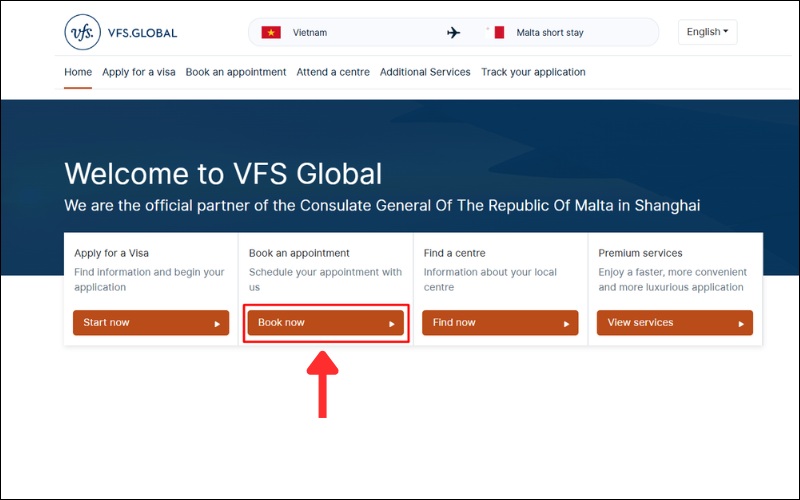Click the Start now button
Screen dimensions: 800x500
[151, 322]
